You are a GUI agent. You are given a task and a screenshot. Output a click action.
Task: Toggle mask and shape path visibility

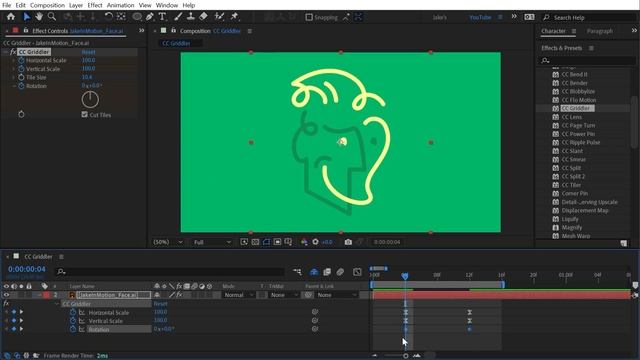coord(266,242)
